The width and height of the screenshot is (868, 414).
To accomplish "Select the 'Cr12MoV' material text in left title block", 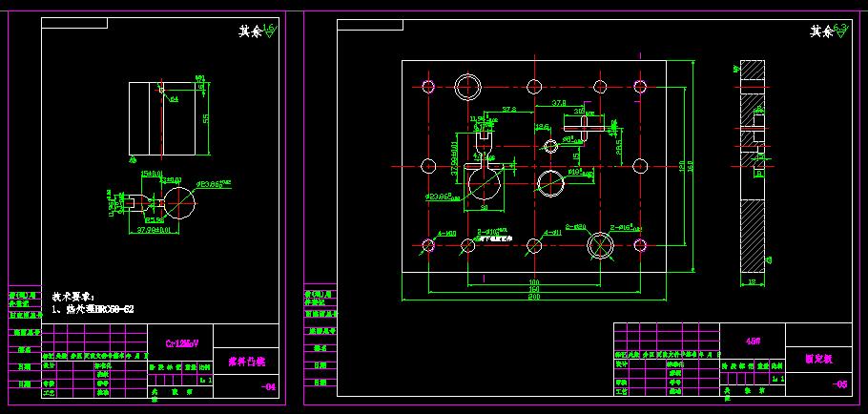I will (x=181, y=343).
